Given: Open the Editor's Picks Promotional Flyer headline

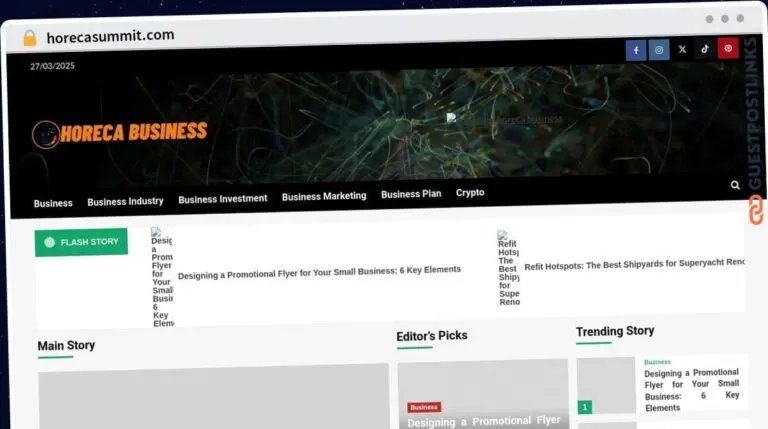Looking at the screenshot, I should point(483,421).
